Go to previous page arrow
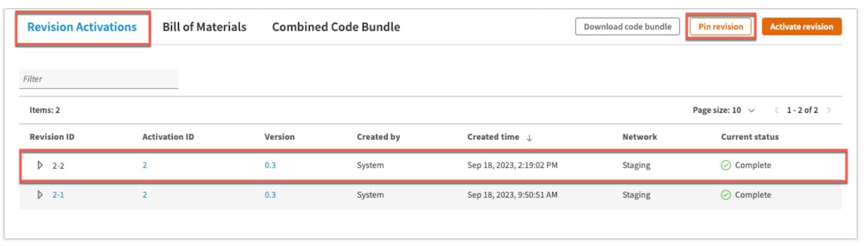The image size is (868, 246). (776, 110)
